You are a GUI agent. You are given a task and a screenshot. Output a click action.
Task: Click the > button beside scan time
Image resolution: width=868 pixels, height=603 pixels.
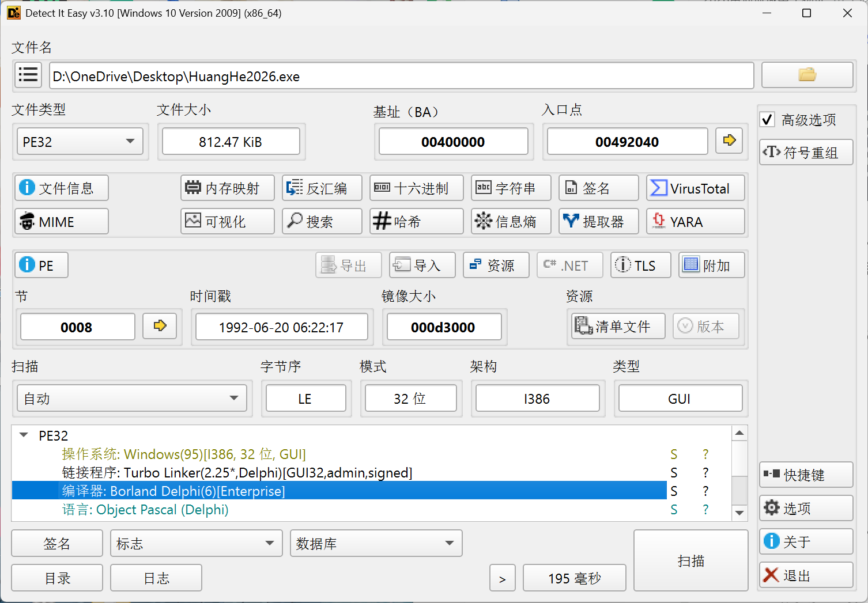click(503, 578)
